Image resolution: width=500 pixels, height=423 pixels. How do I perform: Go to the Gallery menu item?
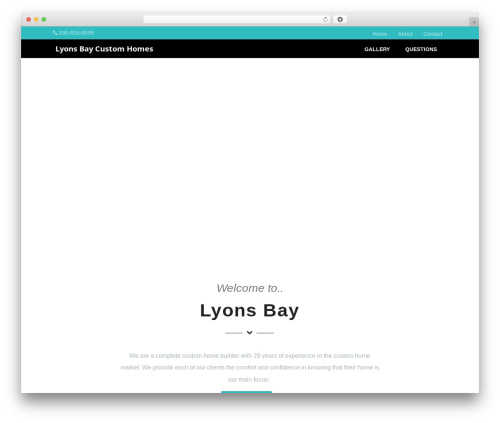point(377,49)
